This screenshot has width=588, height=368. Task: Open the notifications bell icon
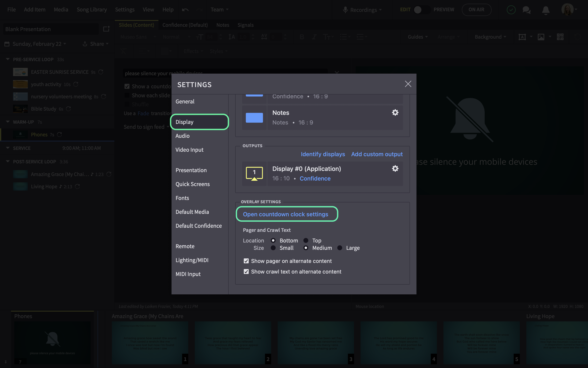click(x=546, y=10)
